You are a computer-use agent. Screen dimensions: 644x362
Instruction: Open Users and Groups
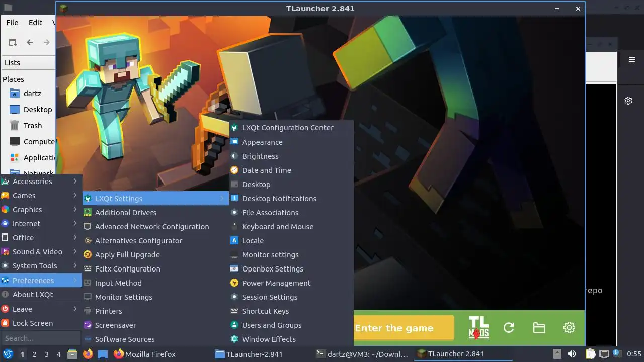click(291, 325)
